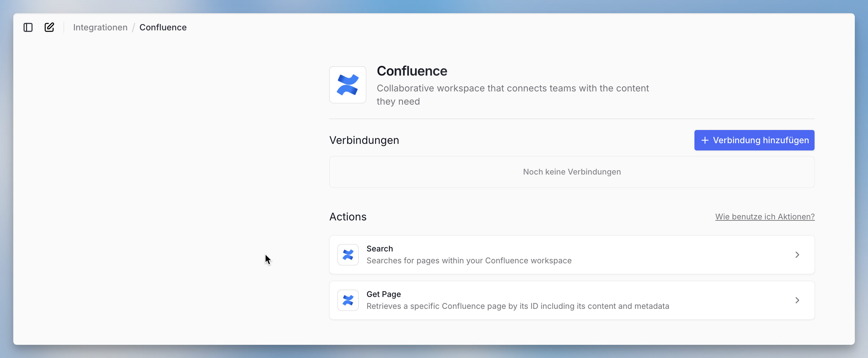This screenshot has width=868, height=358.
Task: Click the Noch keine Verbindungen placeholder box
Action: click(x=571, y=172)
